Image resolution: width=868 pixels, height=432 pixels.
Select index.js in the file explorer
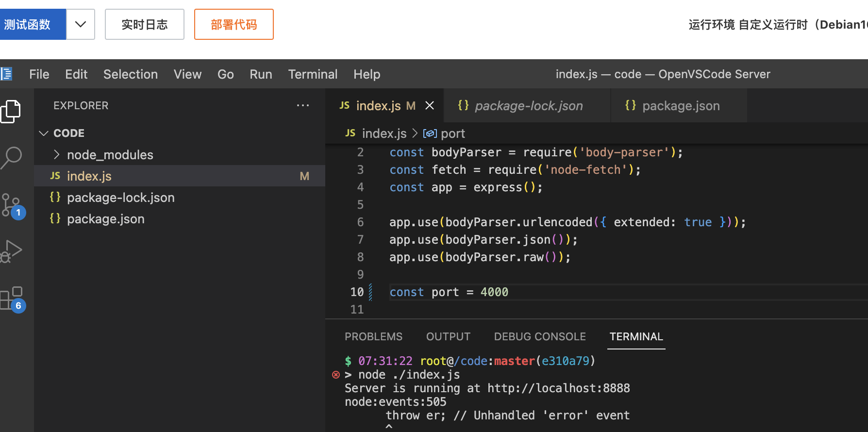(180, 176)
